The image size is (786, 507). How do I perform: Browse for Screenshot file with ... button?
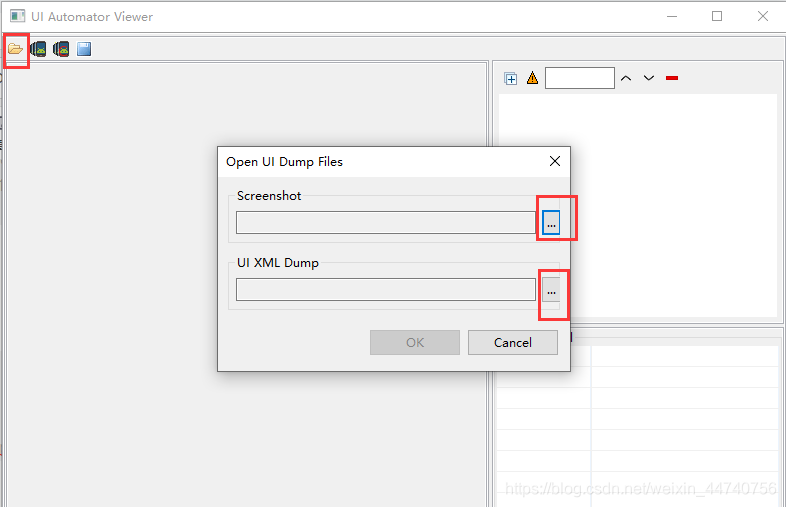pos(551,223)
